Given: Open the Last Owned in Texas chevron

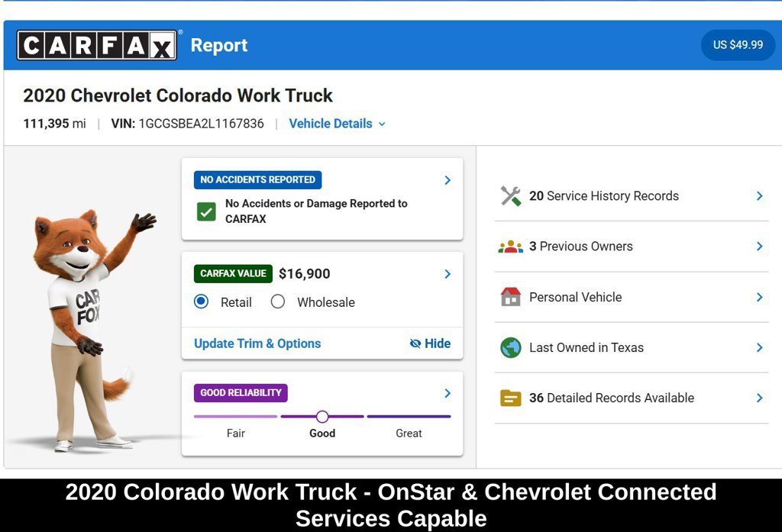Looking at the screenshot, I should click(x=760, y=347).
